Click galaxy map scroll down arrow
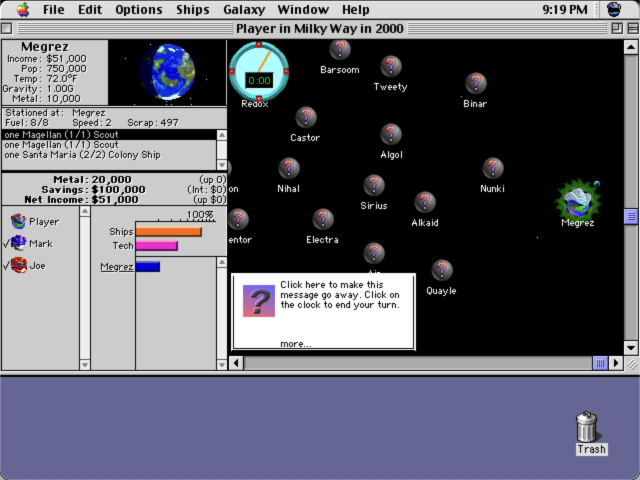Viewport: 640px width, 480px height. pos(631,348)
